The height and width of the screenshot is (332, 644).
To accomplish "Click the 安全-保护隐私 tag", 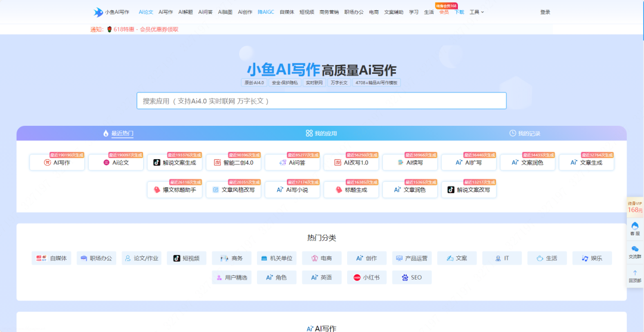I will (x=284, y=82).
